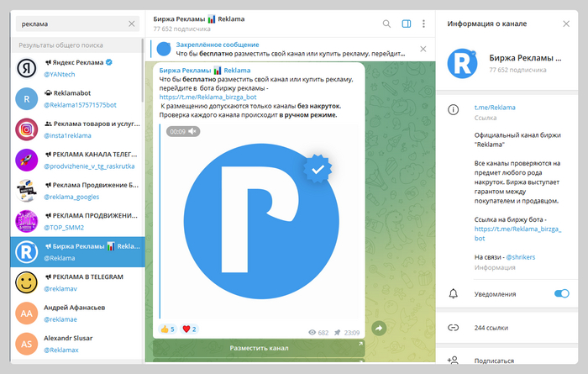This screenshot has height=374, width=588.
Task: Click the t.me/Reklama channel link
Action: coord(495,108)
